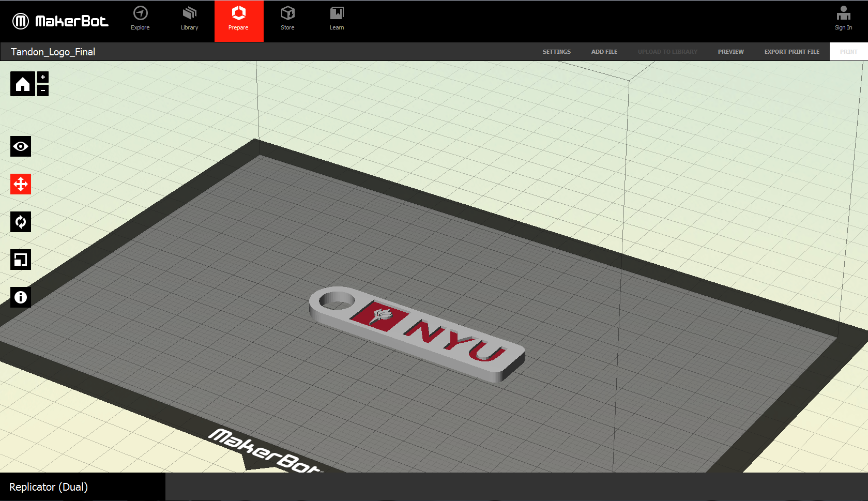Click Replicator (Dual) printer selector

point(83,487)
